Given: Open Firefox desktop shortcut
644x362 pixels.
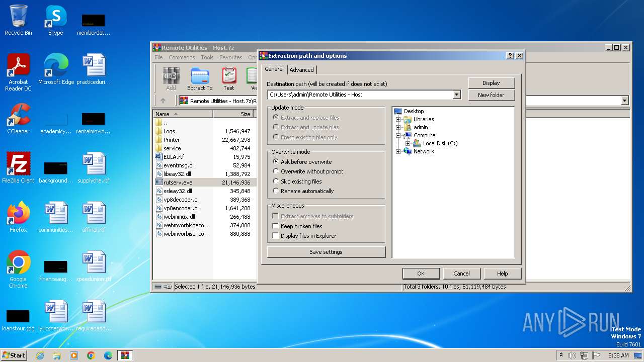Looking at the screenshot, I should (18, 217).
